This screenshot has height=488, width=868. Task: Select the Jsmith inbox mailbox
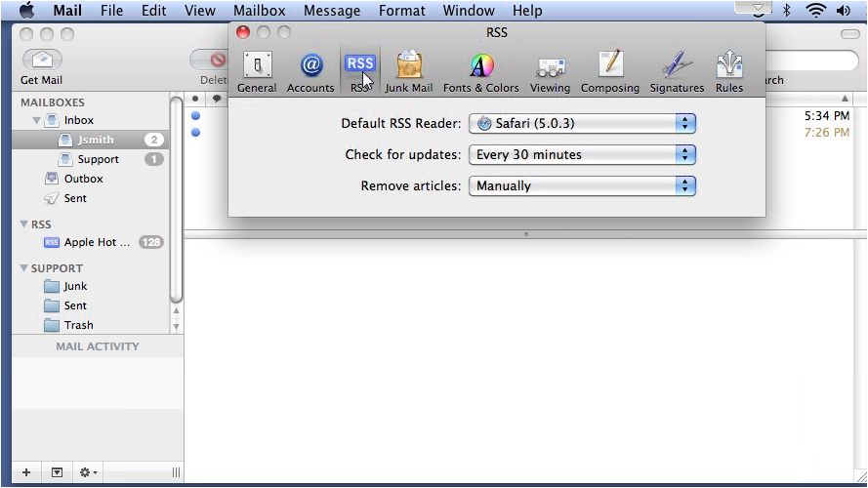coord(91,140)
